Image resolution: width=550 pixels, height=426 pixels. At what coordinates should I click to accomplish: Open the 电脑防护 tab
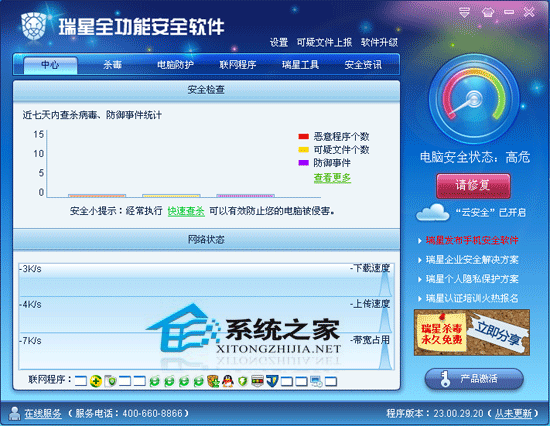click(175, 65)
